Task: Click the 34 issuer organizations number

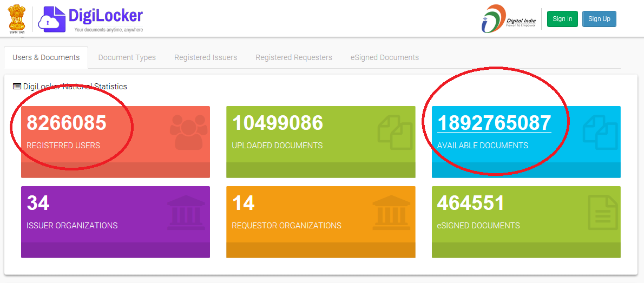Action: (x=38, y=203)
